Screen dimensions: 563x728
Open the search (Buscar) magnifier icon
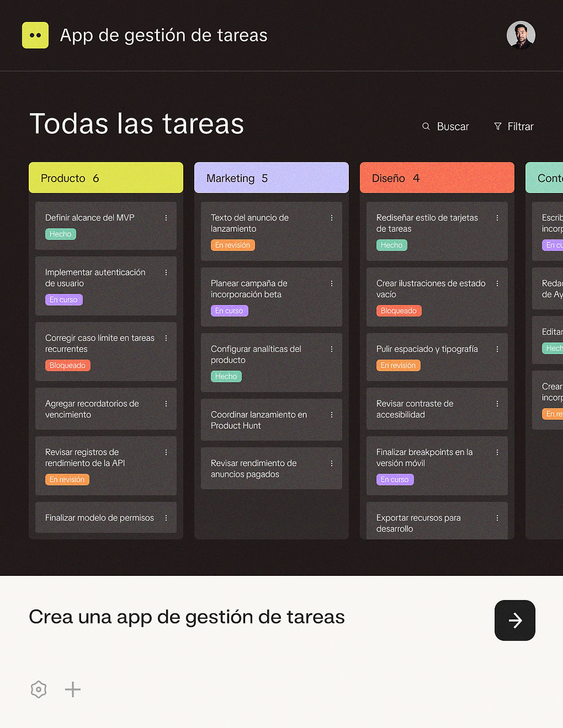coord(425,126)
